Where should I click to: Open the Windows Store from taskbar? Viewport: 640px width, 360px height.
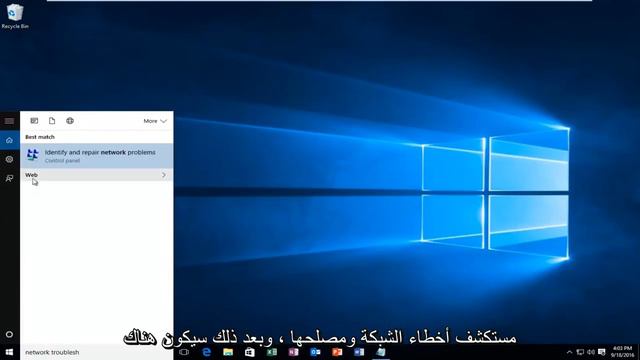click(x=250, y=352)
